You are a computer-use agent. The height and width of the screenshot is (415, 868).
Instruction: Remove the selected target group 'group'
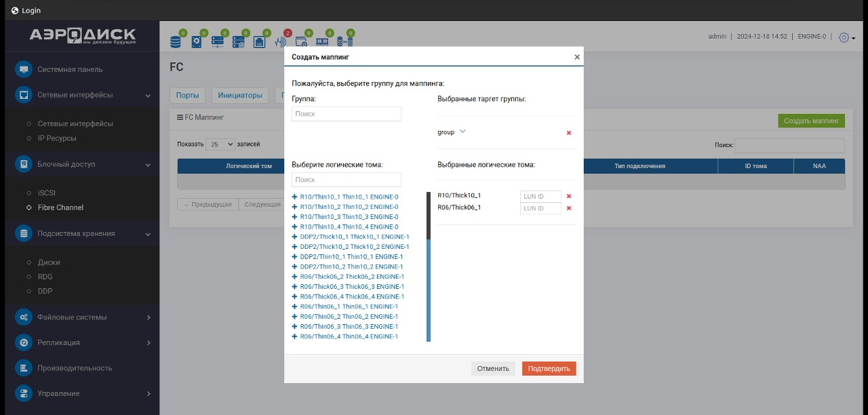point(569,133)
